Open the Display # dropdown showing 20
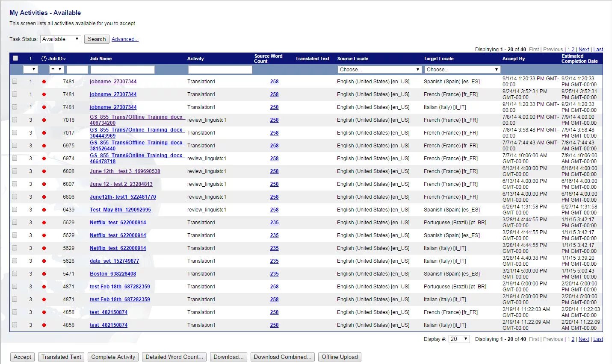This screenshot has width=612, height=364. point(458,339)
